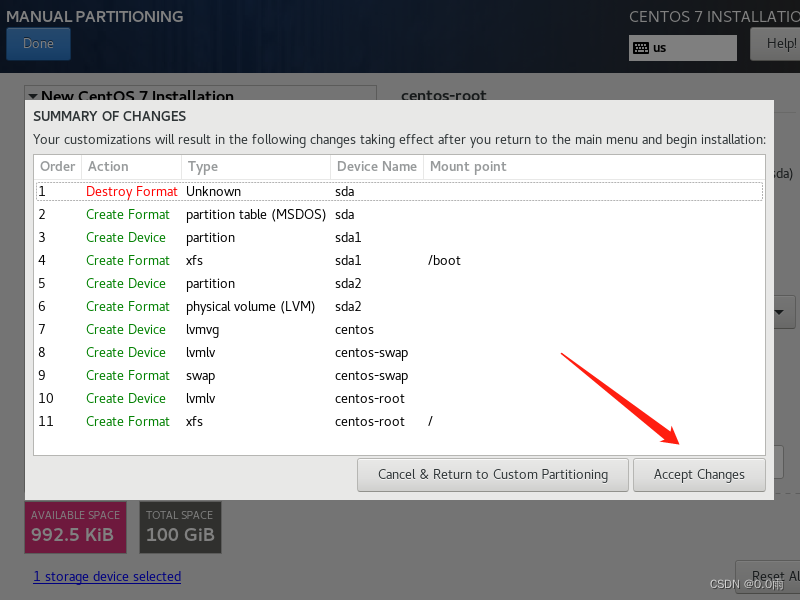Screen dimensions: 800x600
Task: Click the blue Done button
Action: [x=38, y=44]
